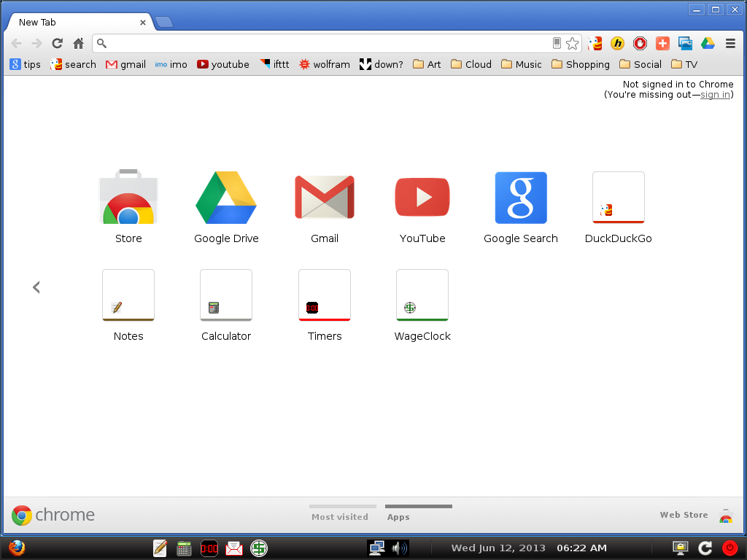Expand the Social bookmarks folder

[640, 64]
